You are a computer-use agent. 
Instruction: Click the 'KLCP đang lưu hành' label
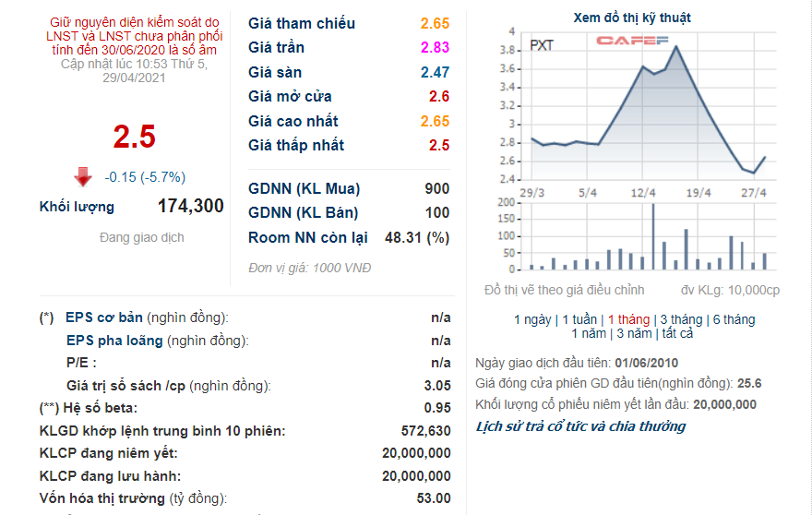(x=111, y=476)
